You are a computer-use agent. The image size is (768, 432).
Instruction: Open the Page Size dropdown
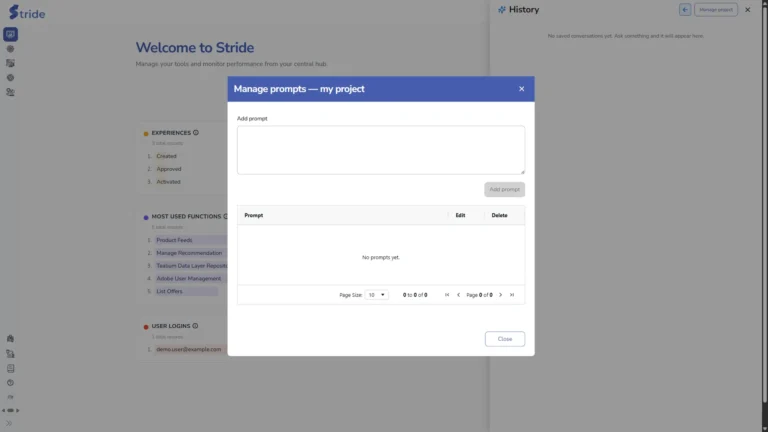pyautogui.click(x=376, y=295)
